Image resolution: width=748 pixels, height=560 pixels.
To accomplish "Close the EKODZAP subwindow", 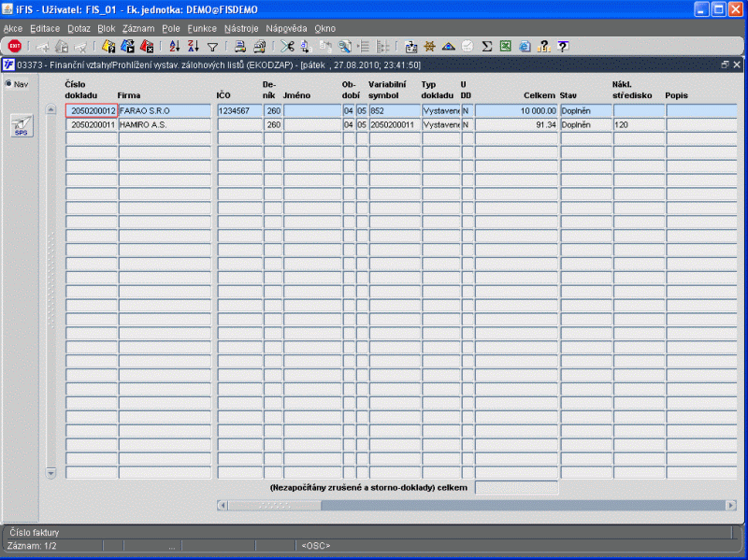I will pyautogui.click(x=737, y=65).
